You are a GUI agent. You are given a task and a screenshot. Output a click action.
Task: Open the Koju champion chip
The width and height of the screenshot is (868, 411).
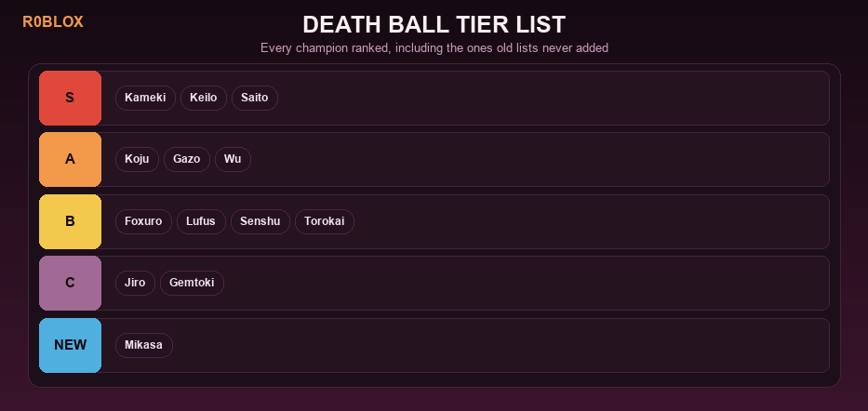click(x=137, y=159)
